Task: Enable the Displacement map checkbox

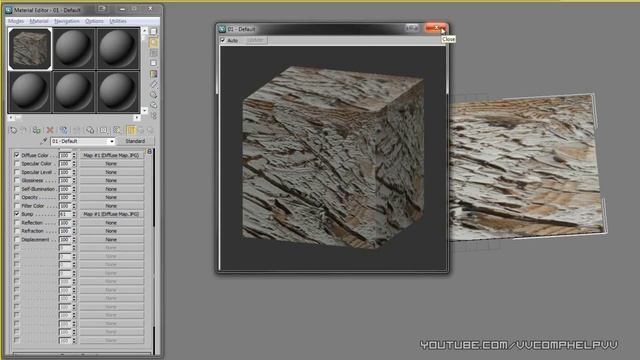Action: [17, 239]
